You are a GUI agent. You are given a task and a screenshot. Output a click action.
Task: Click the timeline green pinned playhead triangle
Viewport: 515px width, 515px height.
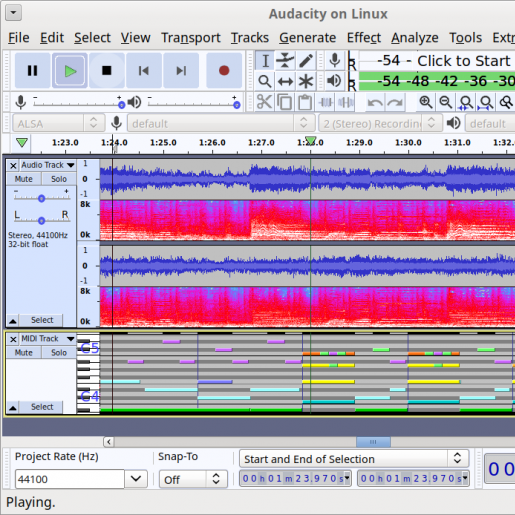coord(22,143)
